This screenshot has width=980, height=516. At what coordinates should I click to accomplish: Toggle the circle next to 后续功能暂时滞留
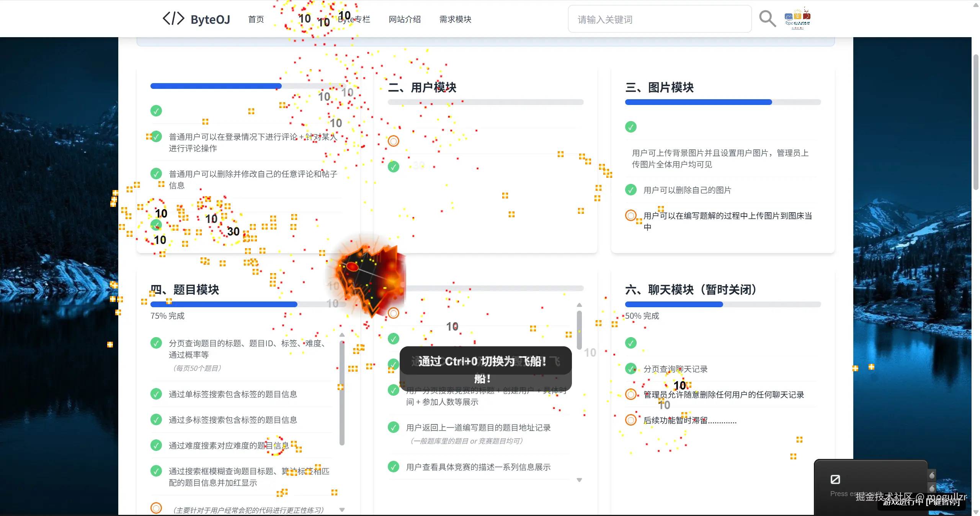[630, 420]
